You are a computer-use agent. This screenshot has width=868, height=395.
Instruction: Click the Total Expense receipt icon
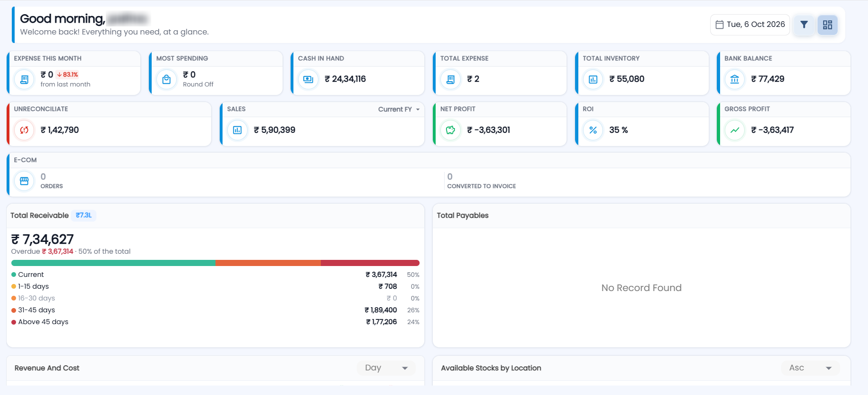(x=451, y=79)
